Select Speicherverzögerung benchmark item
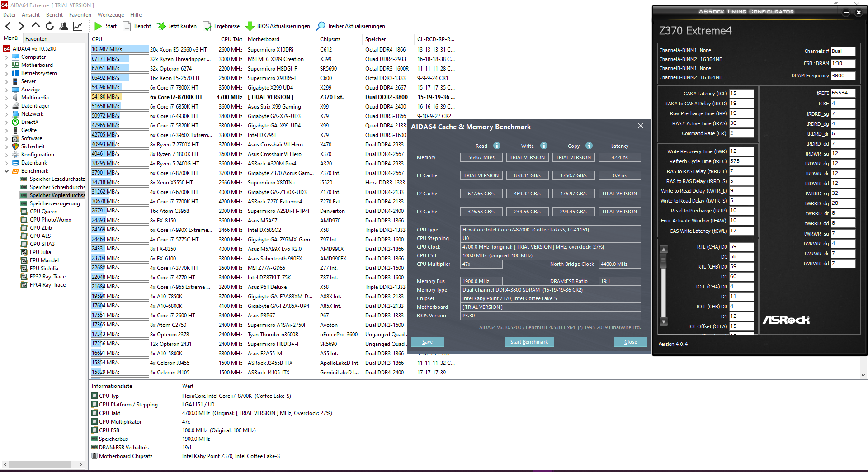The image size is (868, 472). coord(55,203)
